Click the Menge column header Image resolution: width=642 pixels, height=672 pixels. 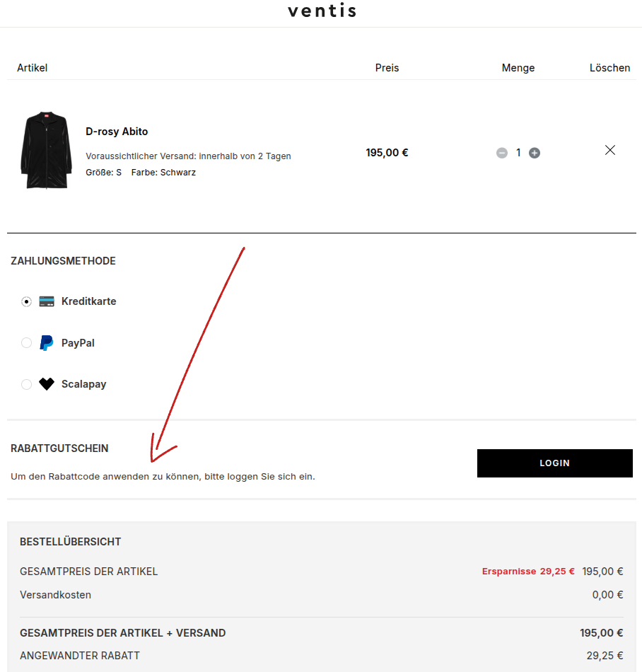click(x=518, y=68)
